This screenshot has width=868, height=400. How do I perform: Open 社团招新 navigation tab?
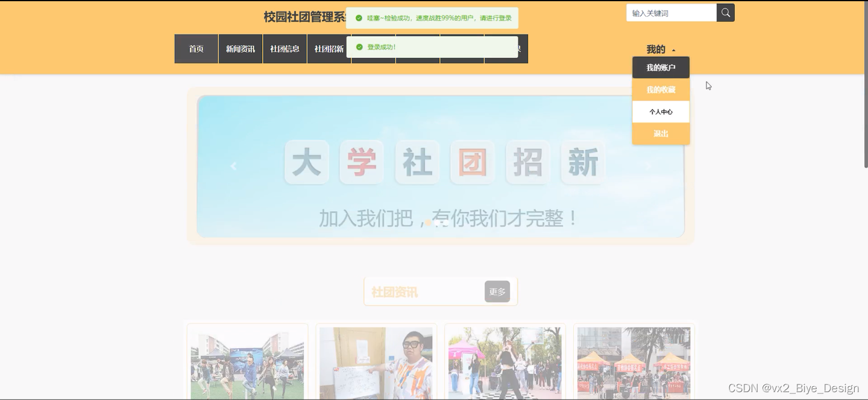[329, 49]
